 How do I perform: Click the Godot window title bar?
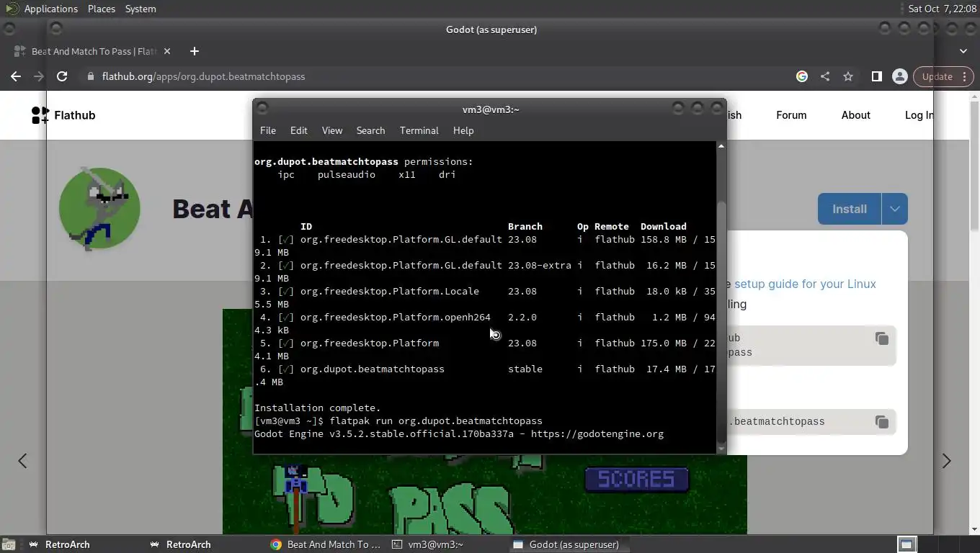coord(491,30)
